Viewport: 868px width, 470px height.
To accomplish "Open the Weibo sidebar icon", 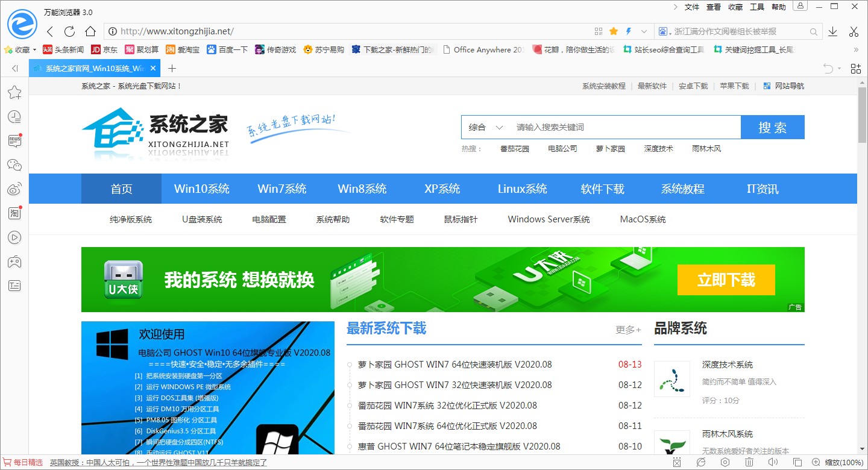I will (14, 189).
